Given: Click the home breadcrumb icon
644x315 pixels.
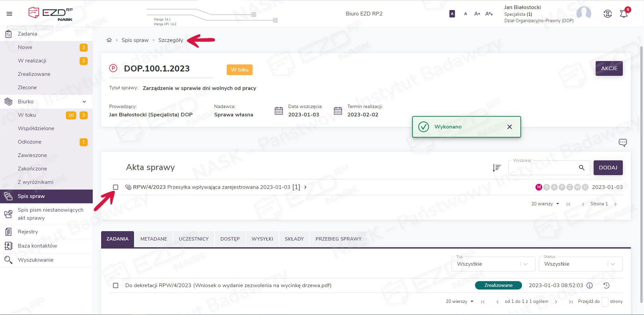Looking at the screenshot, I should point(109,40).
